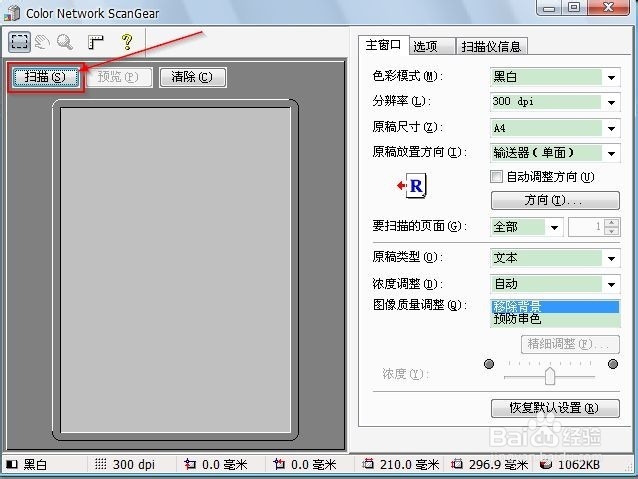This screenshot has width=638, height=479.
Task: Click the 精细调整(F)... button
Action: [570, 344]
